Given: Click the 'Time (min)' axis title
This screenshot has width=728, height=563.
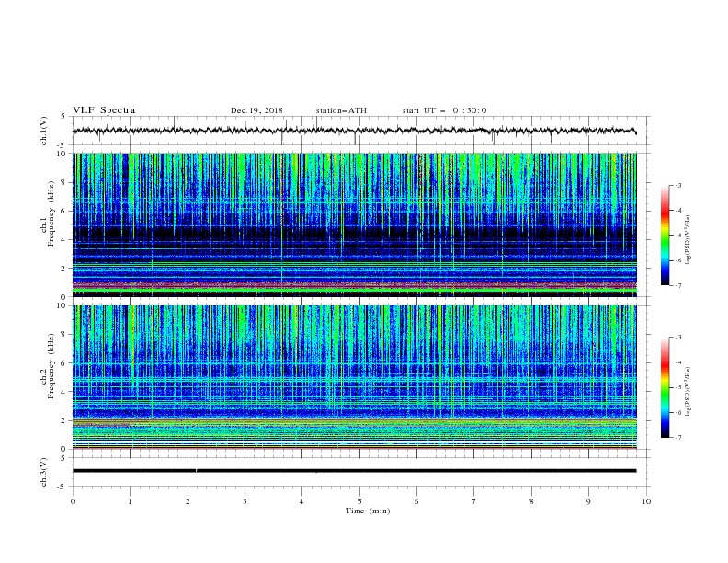Looking at the screenshot, I should point(368,511).
